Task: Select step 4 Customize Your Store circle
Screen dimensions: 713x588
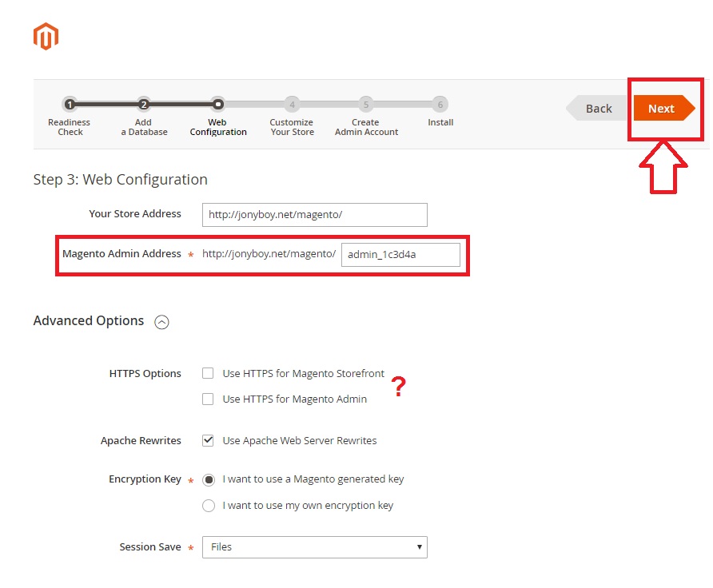Action: 292,105
